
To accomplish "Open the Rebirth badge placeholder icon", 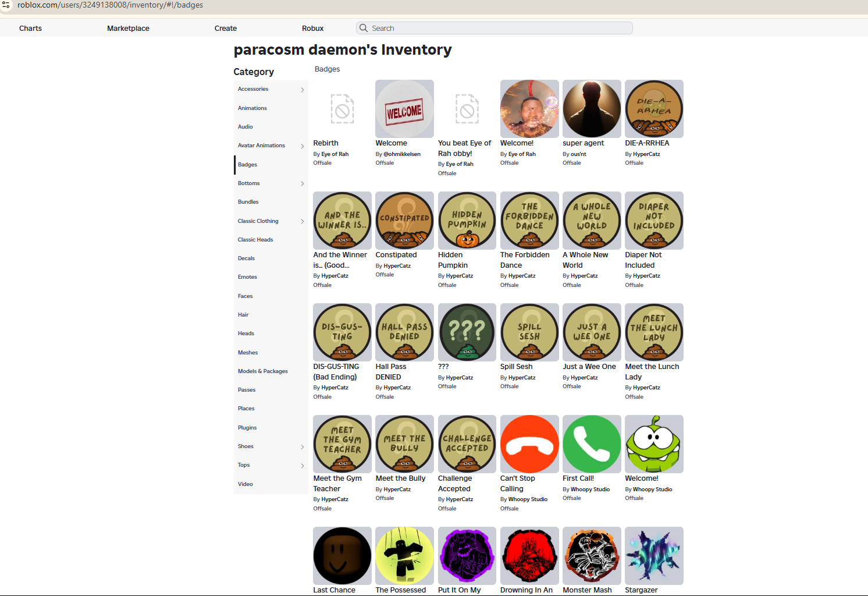I will click(342, 109).
